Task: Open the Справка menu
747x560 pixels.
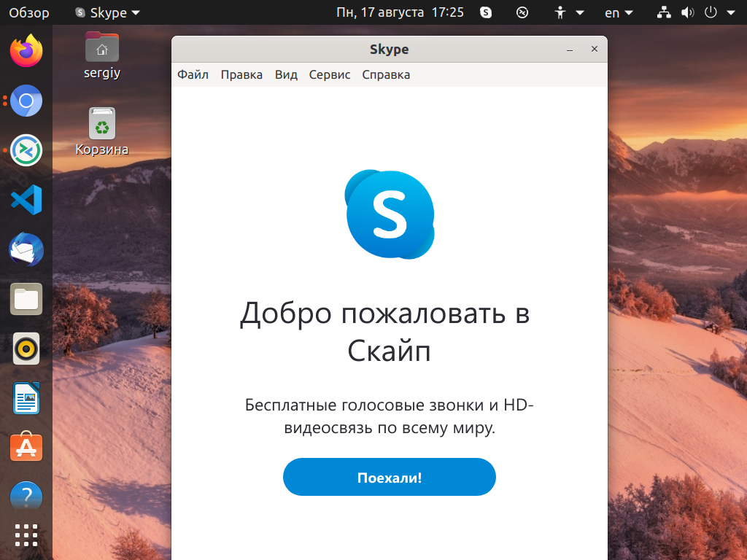Action: coord(386,75)
